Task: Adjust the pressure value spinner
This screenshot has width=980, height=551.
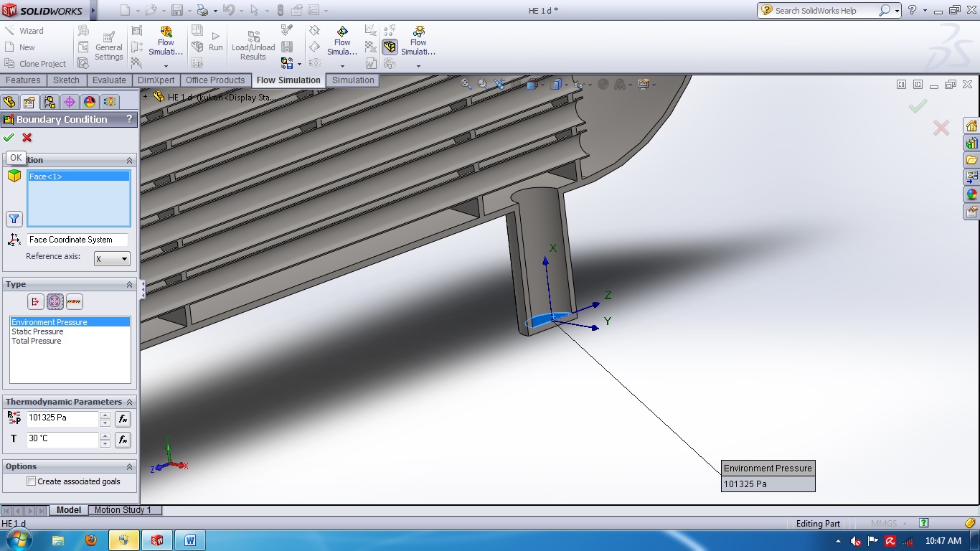Action: click(x=105, y=419)
